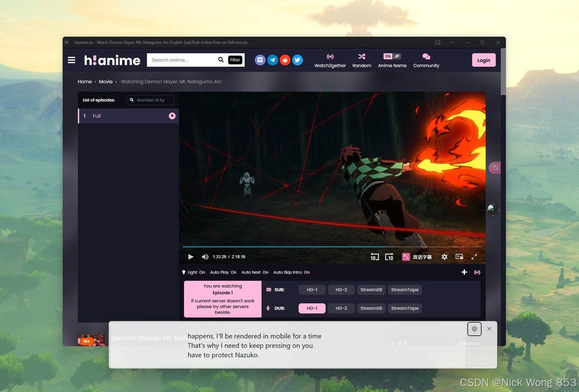The height and width of the screenshot is (392, 579).
Task: Open the Telegram social icon
Action: 272,60
